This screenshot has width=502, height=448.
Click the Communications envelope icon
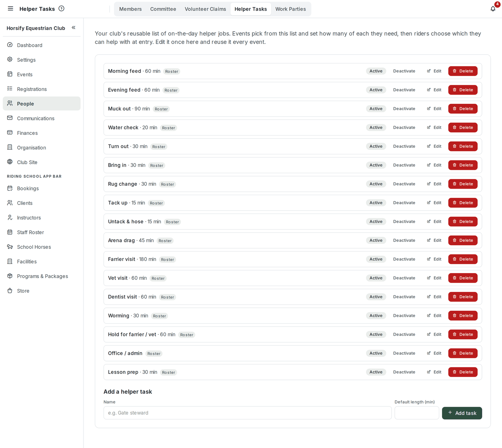coord(10,118)
